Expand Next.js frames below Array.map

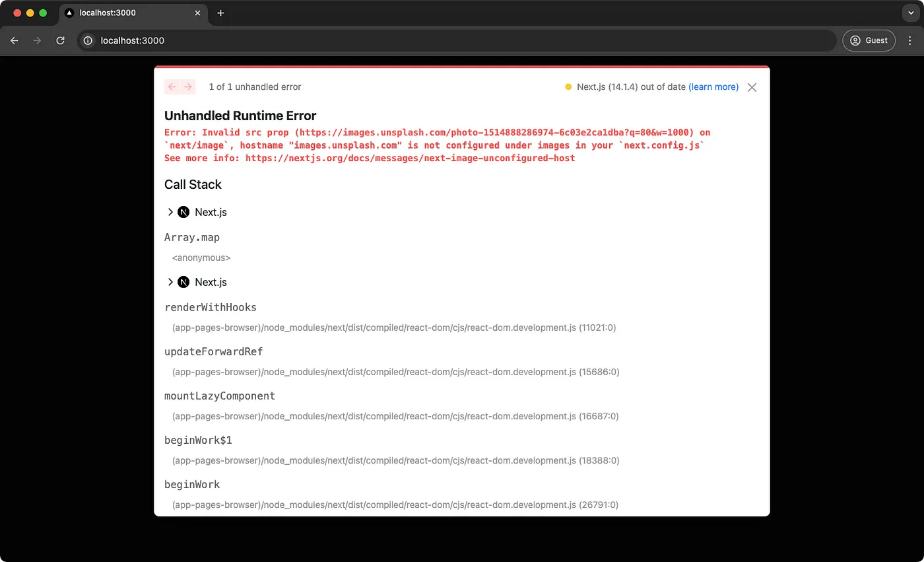(170, 282)
